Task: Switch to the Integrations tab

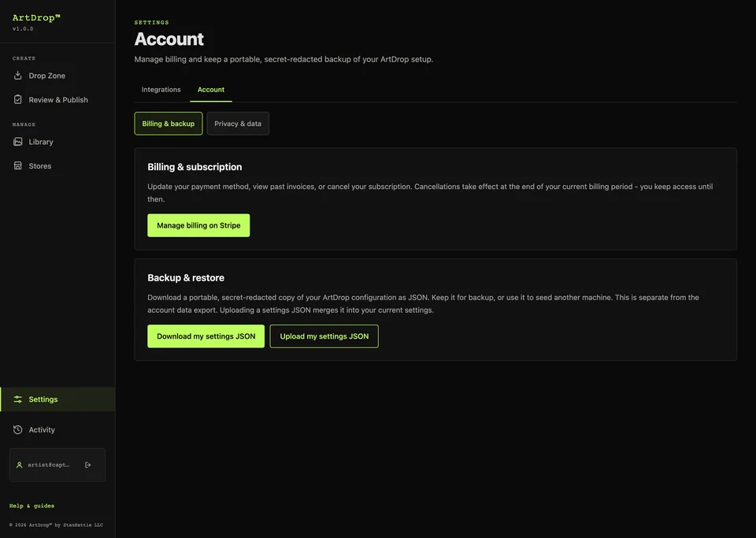Action: click(x=161, y=90)
